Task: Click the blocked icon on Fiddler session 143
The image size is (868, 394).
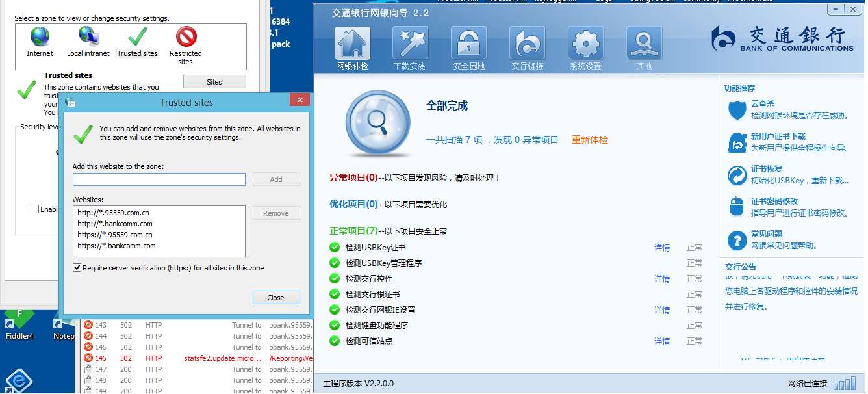Action: 88,325
